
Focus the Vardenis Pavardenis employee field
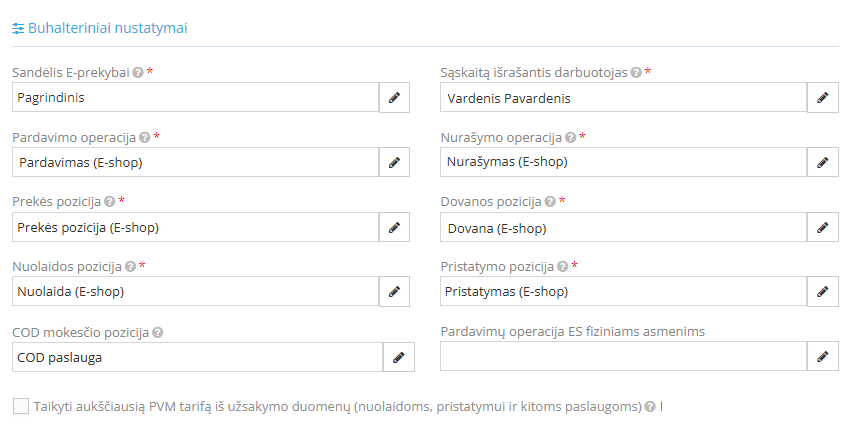click(623, 98)
